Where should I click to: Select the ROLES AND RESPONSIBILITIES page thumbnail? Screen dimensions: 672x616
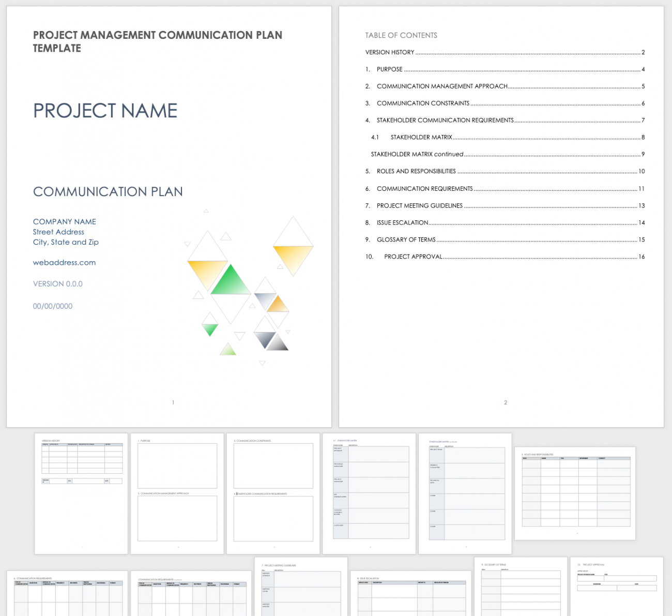575,491
